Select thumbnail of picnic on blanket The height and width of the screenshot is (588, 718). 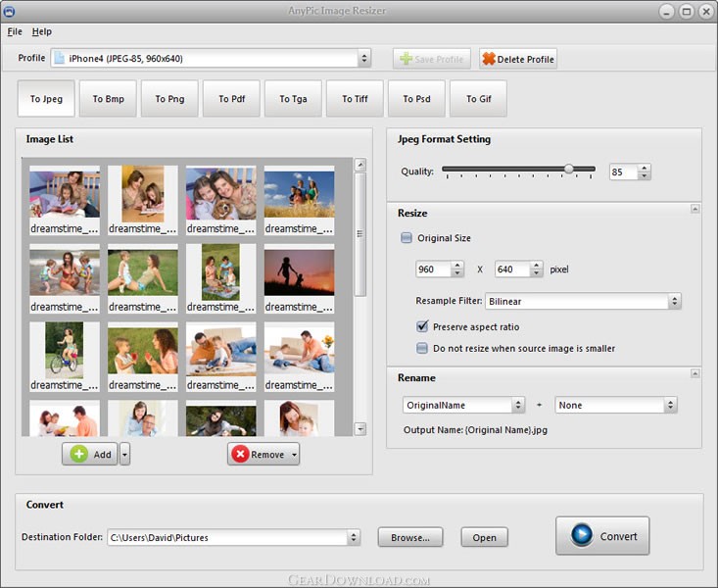click(x=221, y=278)
